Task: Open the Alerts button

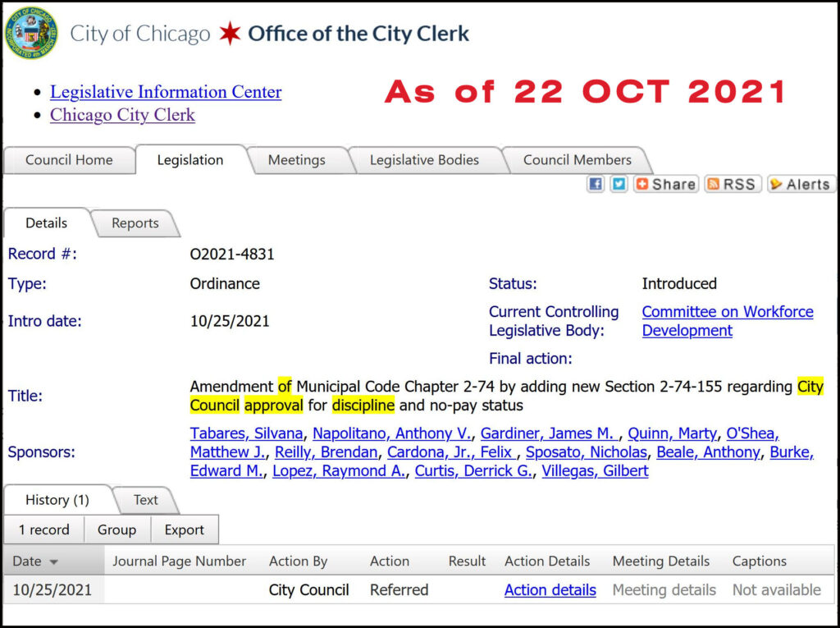Action: (x=801, y=184)
